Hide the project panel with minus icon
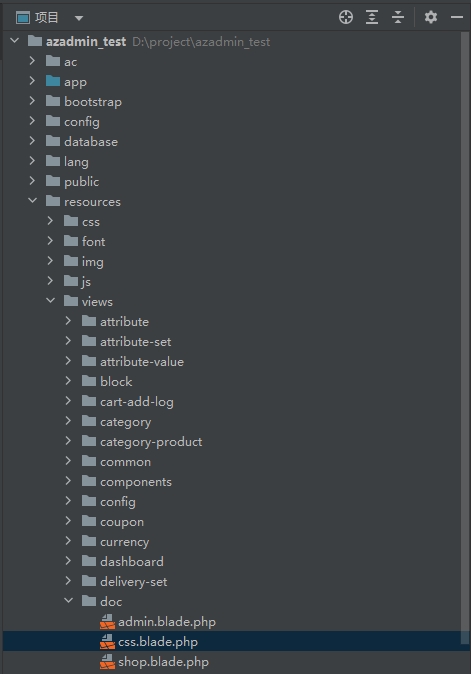Viewport: 471px width, 674px height. pyautogui.click(x=457, y=17)
